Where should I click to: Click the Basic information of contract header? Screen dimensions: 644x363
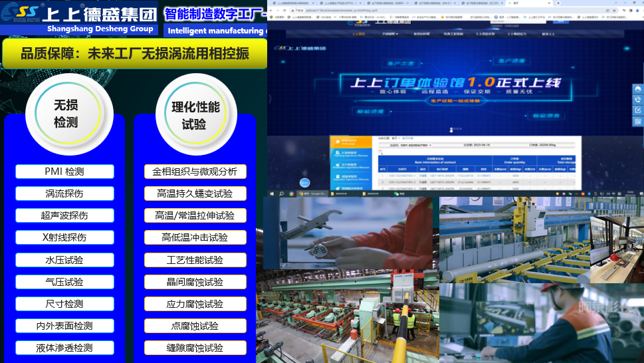pos(435,160)
